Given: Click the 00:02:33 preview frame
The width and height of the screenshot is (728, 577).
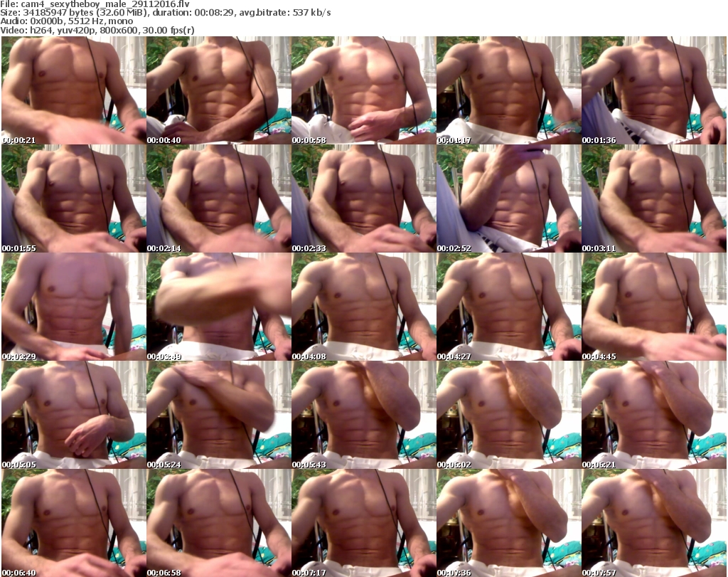Looking at the screenshot, I should point(363,198).
